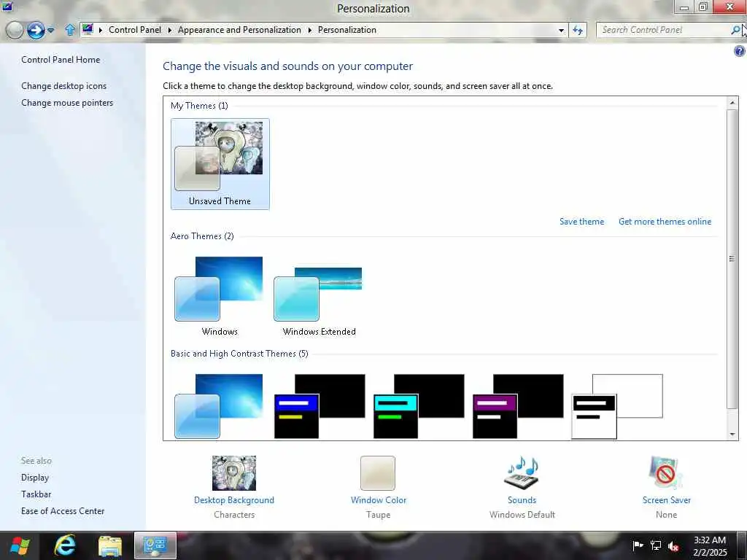Viewport: 747px width, 560px height.
Task: Select the Unsaved Theme thumbnail
Action: click(220, 164)
